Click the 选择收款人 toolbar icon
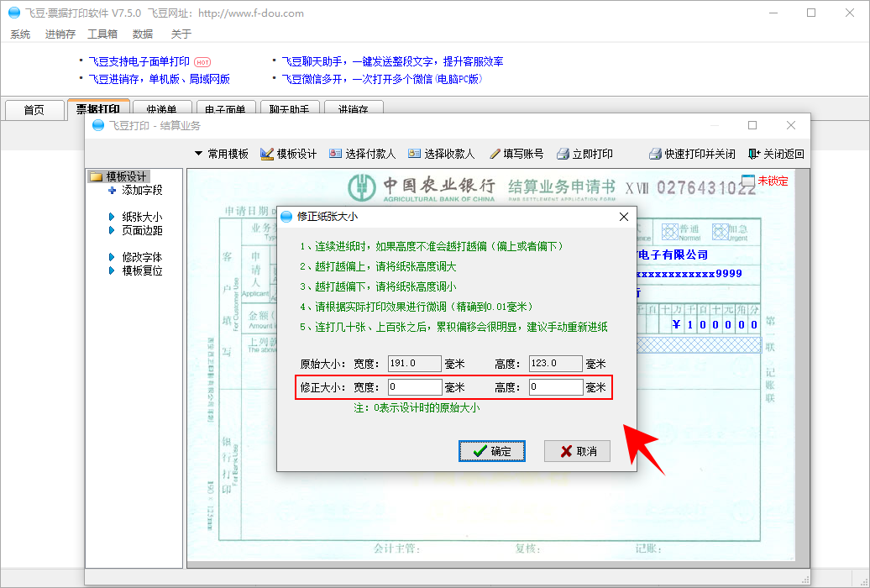Image resolution: width=870 pixels, height=588 pixels. pyautogui.click(x=414, y=154)
